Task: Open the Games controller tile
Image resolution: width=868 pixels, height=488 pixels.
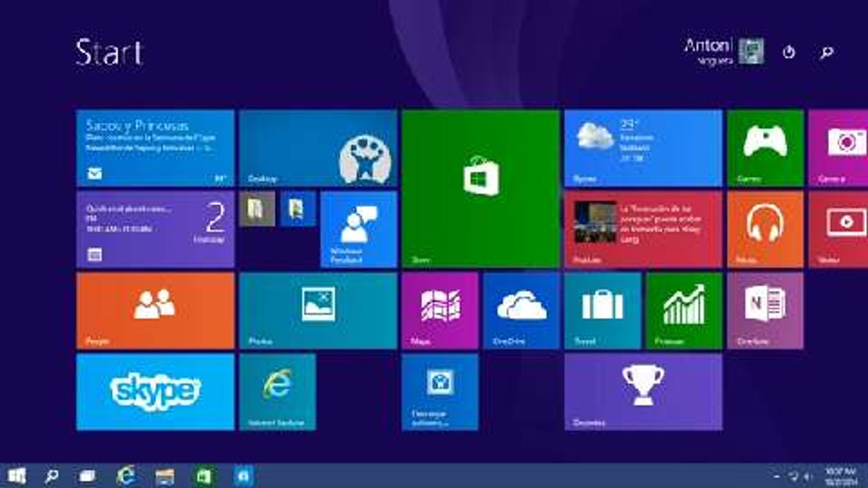Action: (766, 148)
